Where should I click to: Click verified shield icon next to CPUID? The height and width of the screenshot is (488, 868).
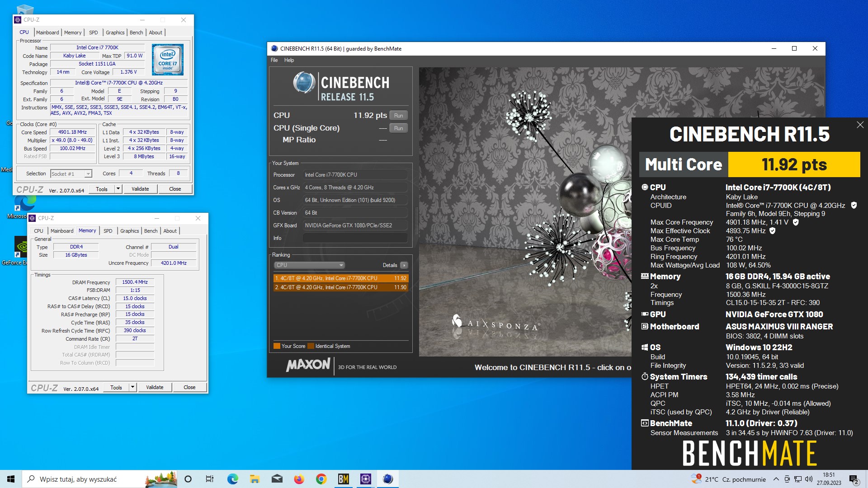click(854, 205)
